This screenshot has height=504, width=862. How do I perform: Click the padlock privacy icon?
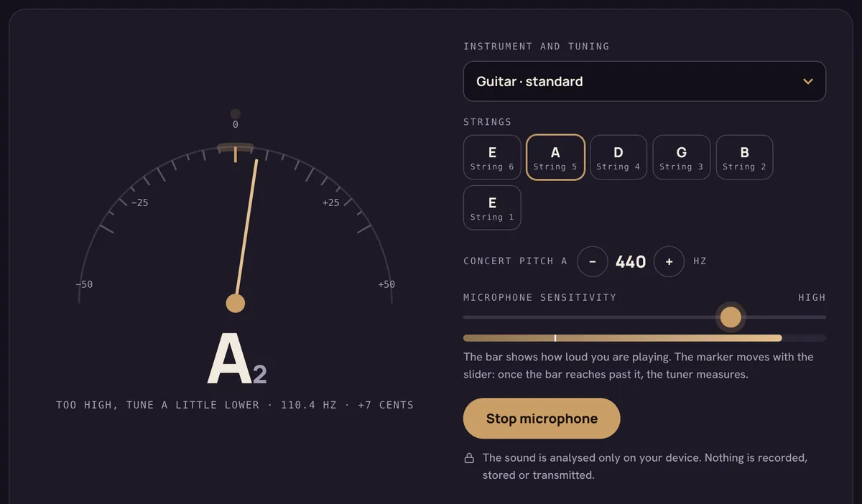click(469, 458)
